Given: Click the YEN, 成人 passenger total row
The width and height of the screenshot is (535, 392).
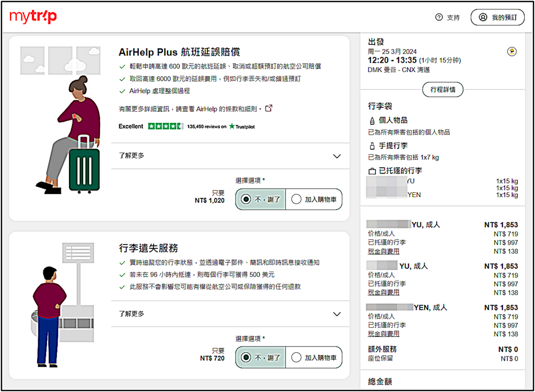Looking at the screenshot, I should point(442,307).
